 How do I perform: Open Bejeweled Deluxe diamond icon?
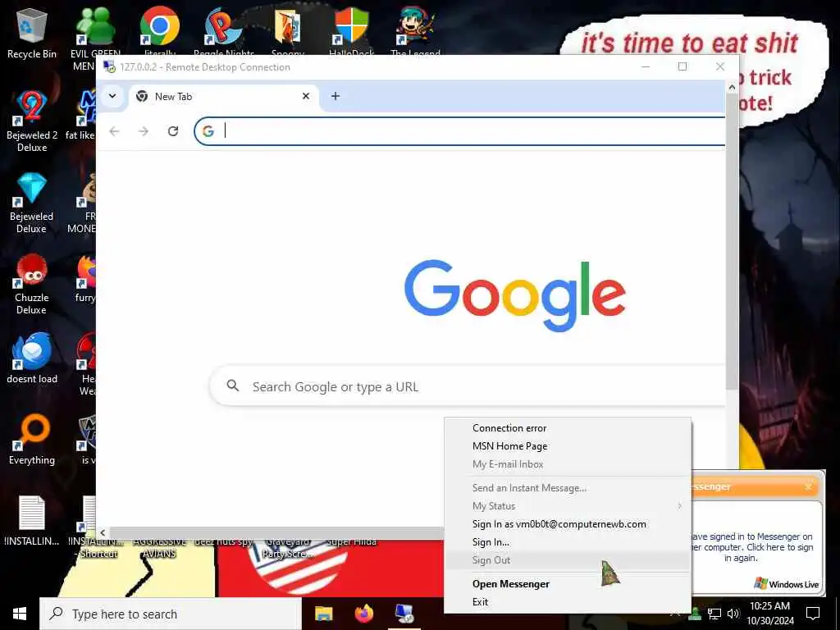(x=32, y=203)
